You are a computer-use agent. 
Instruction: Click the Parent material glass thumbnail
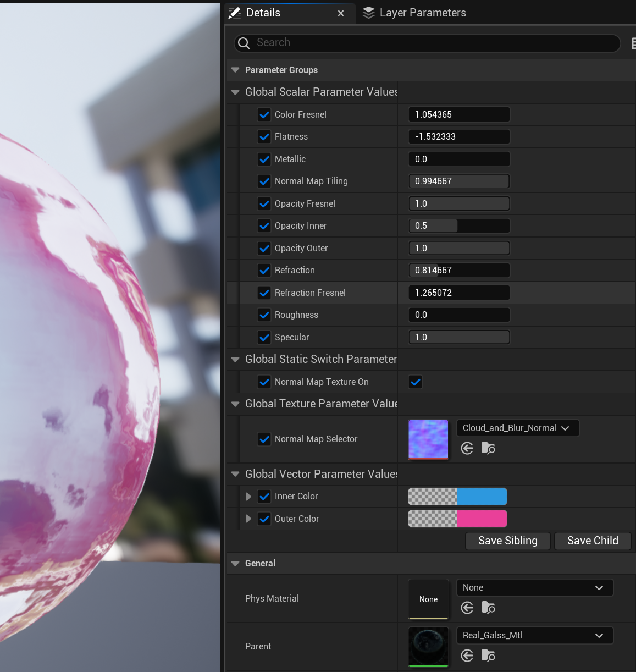[428, 647]
